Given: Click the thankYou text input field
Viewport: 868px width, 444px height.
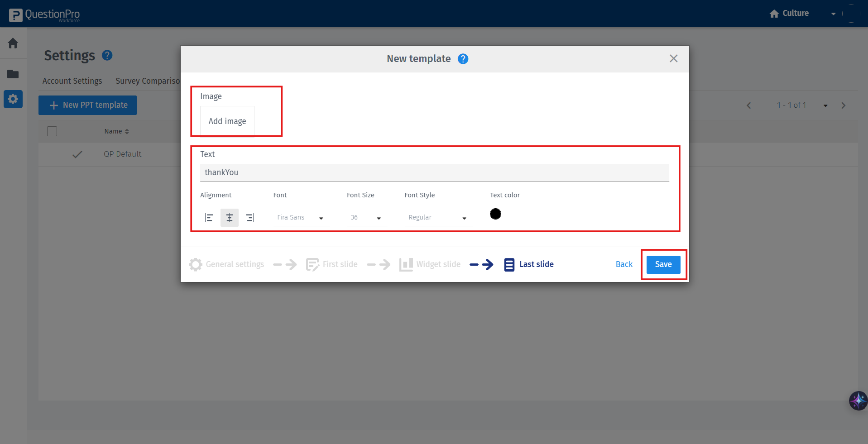Looking at the screenshot, I should 434,172.
